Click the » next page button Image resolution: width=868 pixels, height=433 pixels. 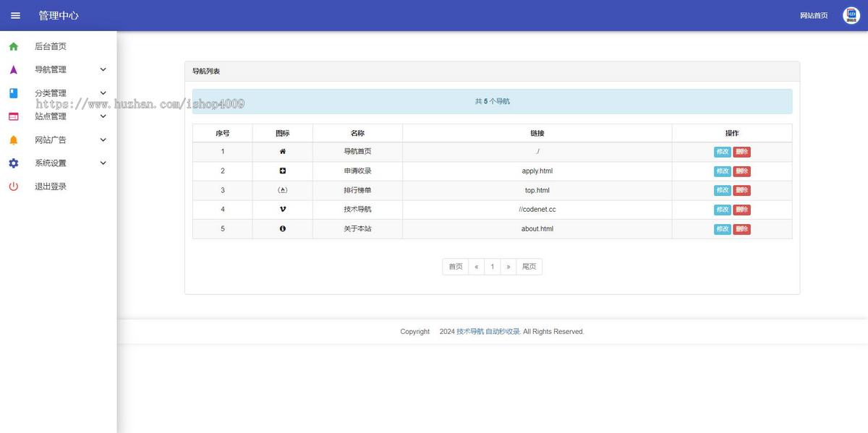coord(509,267)
